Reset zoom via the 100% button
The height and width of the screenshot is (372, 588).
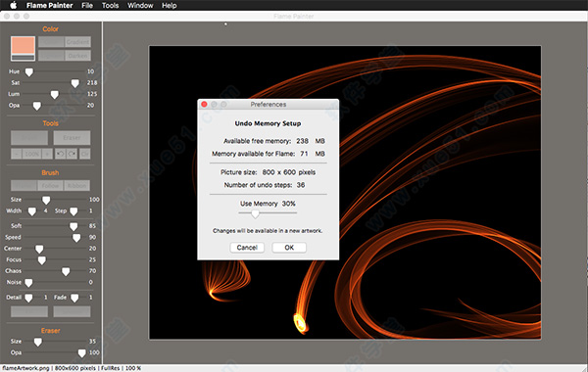(x=31, y=154)
